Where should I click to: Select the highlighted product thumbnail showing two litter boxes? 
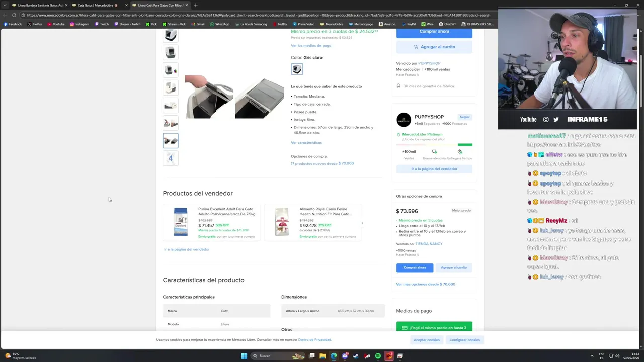(171, 141)
